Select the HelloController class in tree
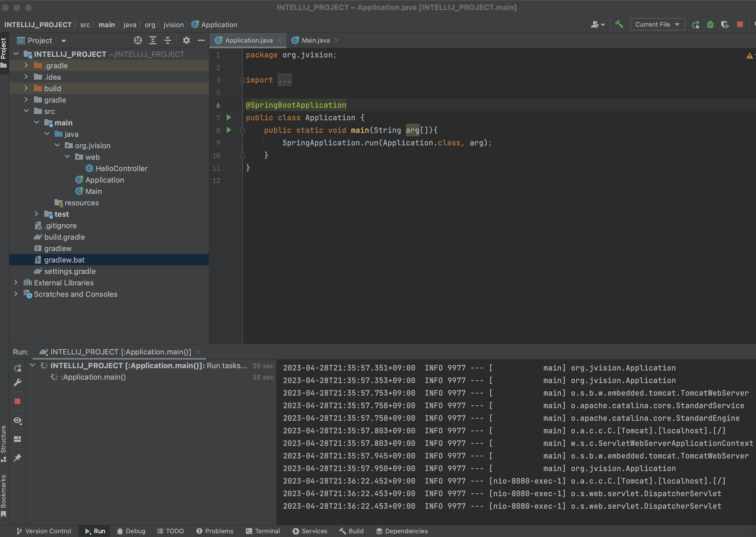The width and height of the screenshot is (756, 537). pos(121,168)
